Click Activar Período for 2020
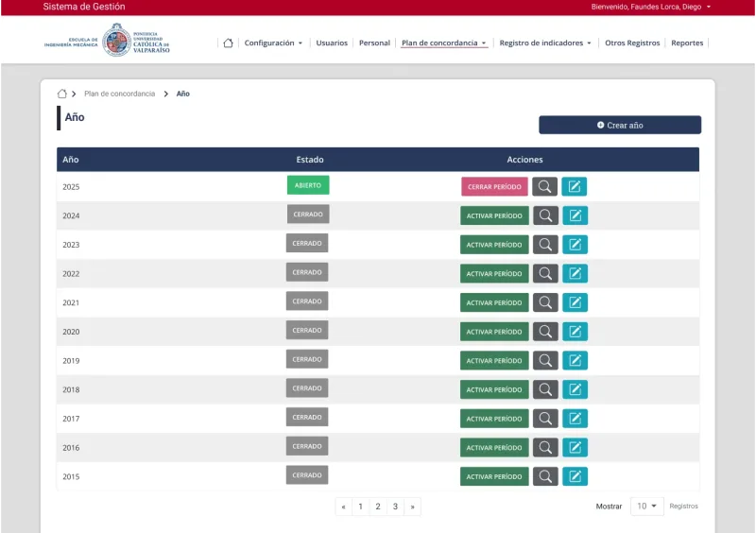756x533 pixels. pos(494,332)
